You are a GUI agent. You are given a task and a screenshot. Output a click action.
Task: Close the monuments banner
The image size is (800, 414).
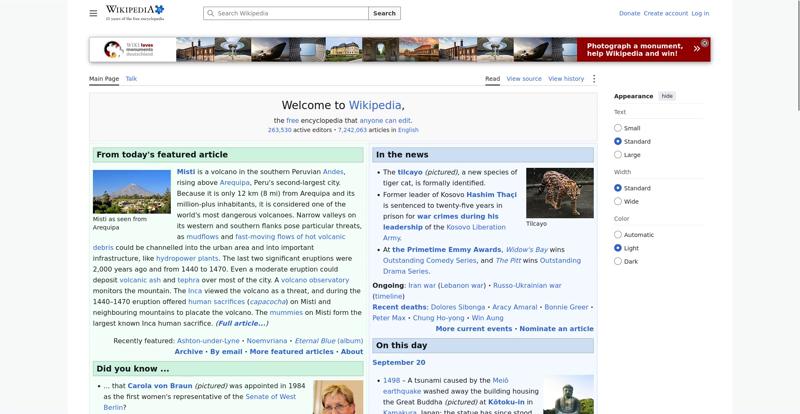[x=705, y=43]
